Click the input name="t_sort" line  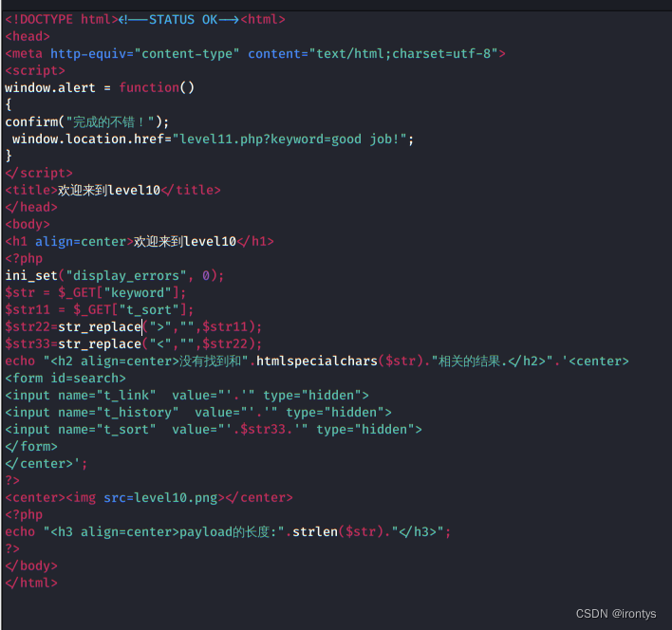click(x=214, y=430)
